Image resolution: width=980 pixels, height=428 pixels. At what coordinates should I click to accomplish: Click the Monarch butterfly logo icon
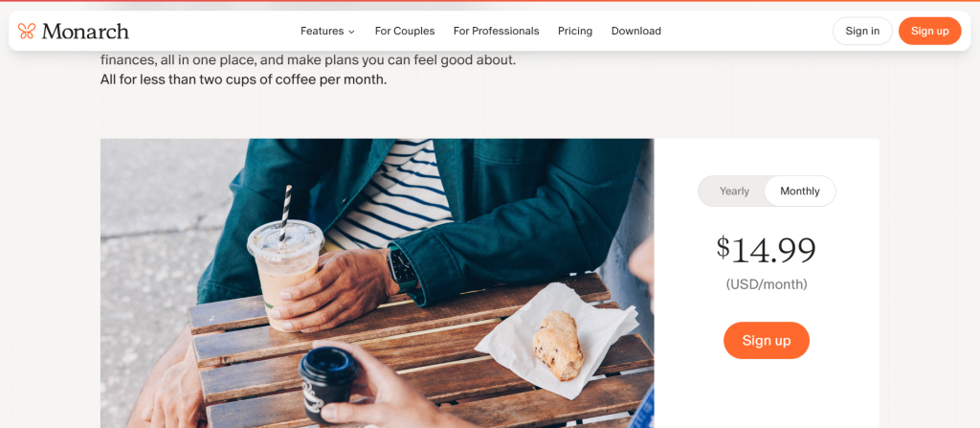tap(26, 31)
